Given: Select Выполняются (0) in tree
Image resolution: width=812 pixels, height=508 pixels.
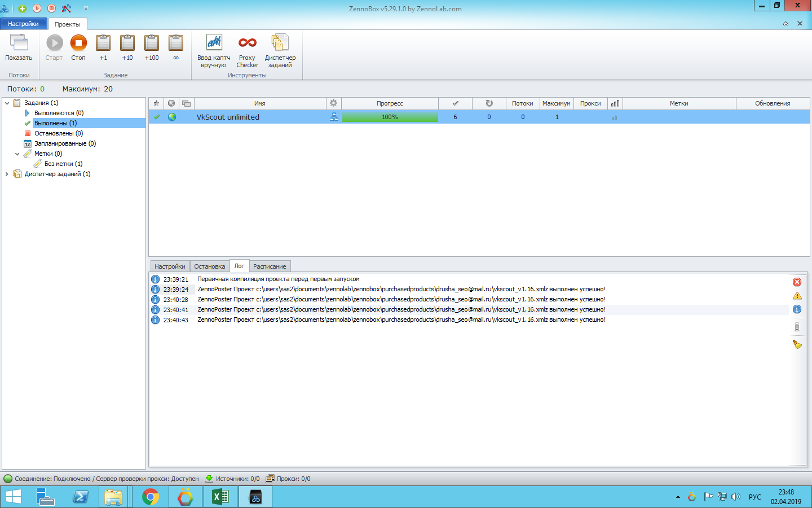Looking at the screenshot, I should [59, 113].
